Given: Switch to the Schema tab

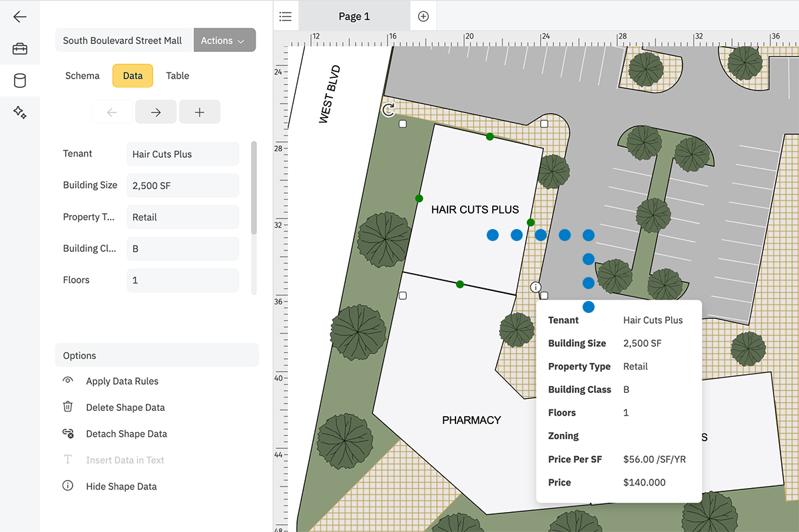Looking at the screenshot, I should point(82,75).
